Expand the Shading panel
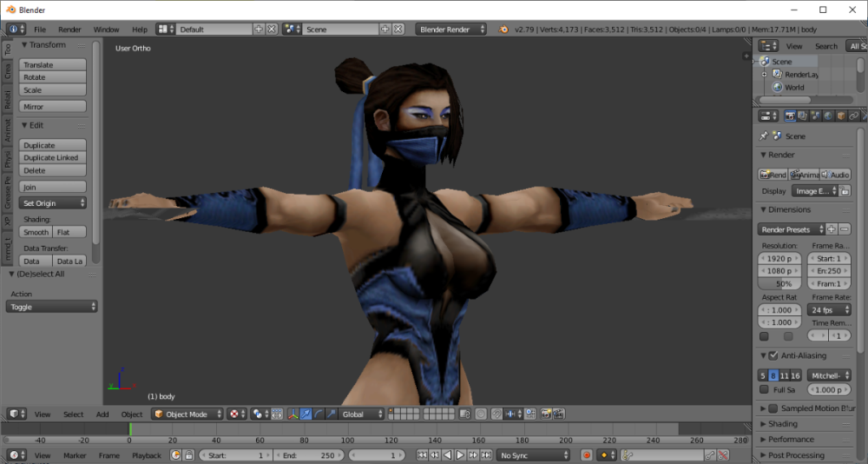The height and width of the screenshot is (464, 868). (x=783, y=423)
